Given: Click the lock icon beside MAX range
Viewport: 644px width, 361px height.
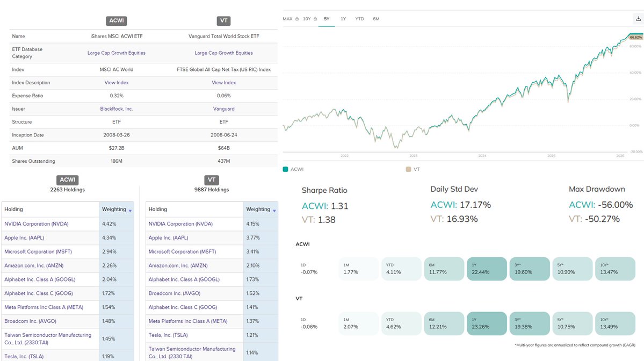Looking at the screenshot, I should [x=297, y=18].
